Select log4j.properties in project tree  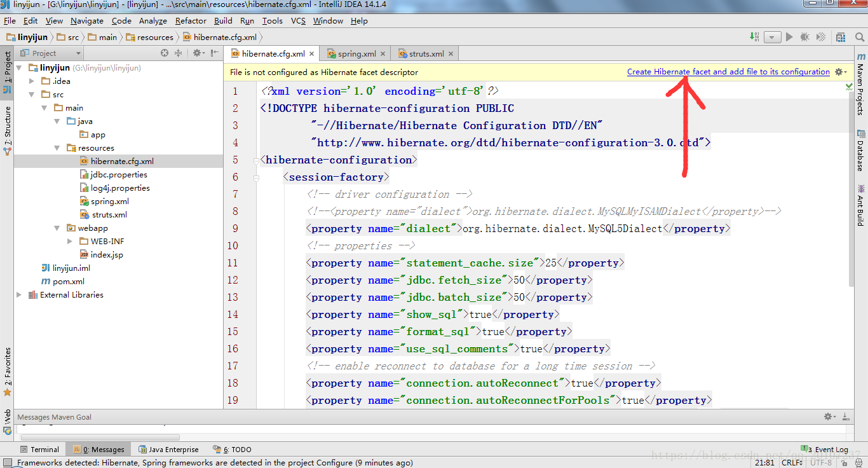(115, 188)
